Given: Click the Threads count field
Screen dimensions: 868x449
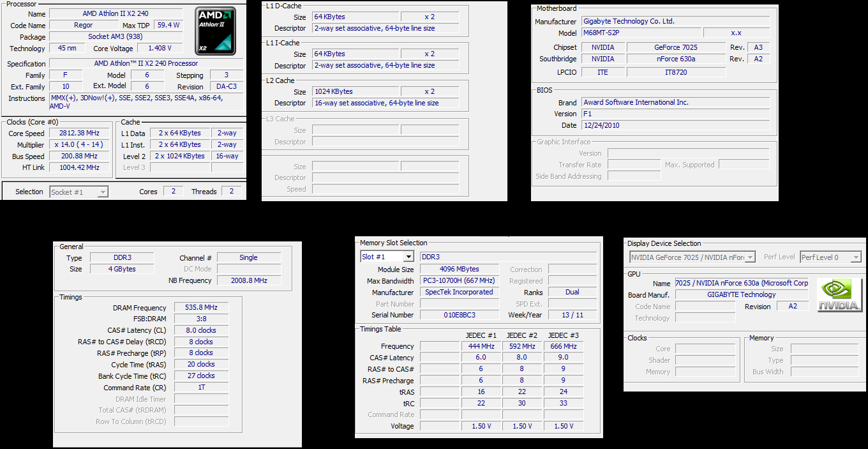Looking at the screenshot, I should 231,191.
